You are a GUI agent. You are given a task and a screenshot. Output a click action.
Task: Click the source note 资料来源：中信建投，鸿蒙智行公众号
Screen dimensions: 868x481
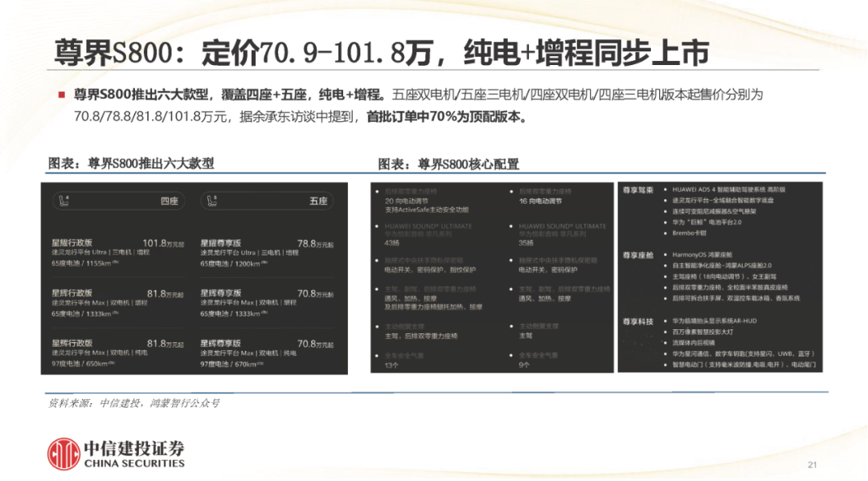pyautogui.click(x=134, y=403)
